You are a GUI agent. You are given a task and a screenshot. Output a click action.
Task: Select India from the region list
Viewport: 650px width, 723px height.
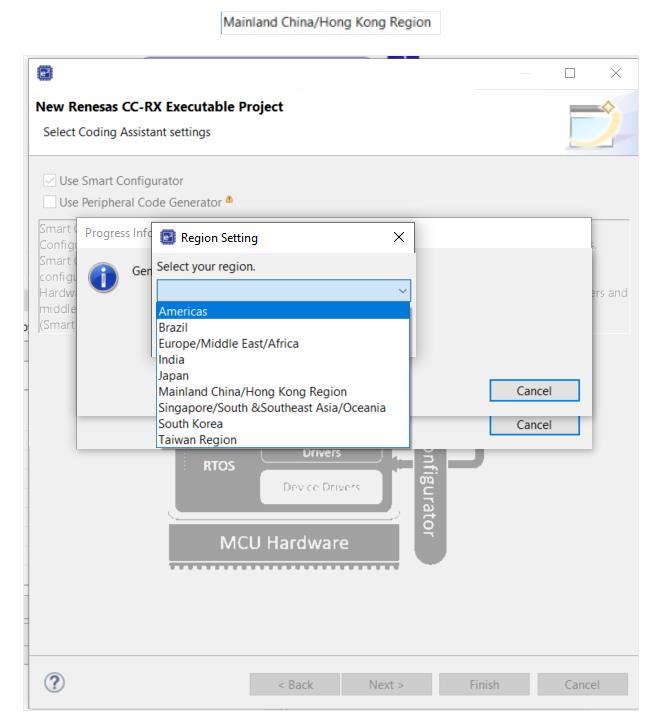283,359
